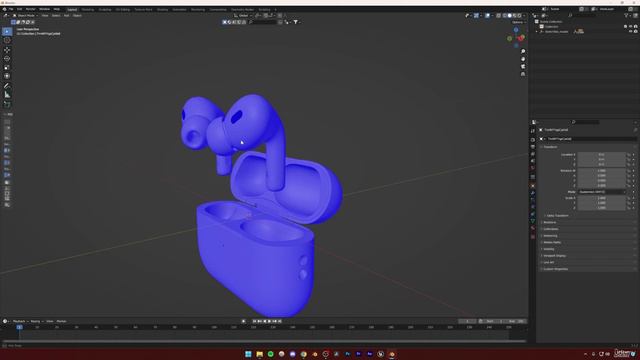Open the Tool properties tab
This screenshot has width=640, height=360.
click(x=533, y=131)
